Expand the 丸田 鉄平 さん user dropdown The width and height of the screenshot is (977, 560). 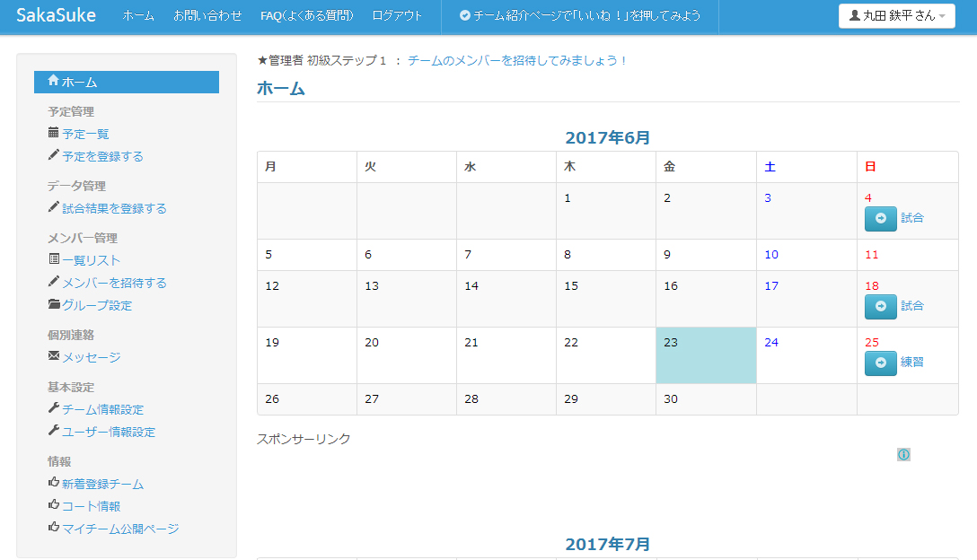click(896, 15)
